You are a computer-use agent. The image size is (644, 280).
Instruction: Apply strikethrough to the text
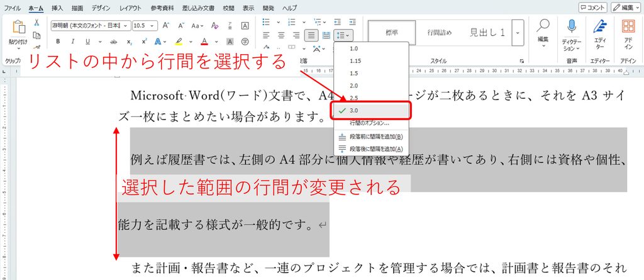pyautogui.click(x=114, y=42)
